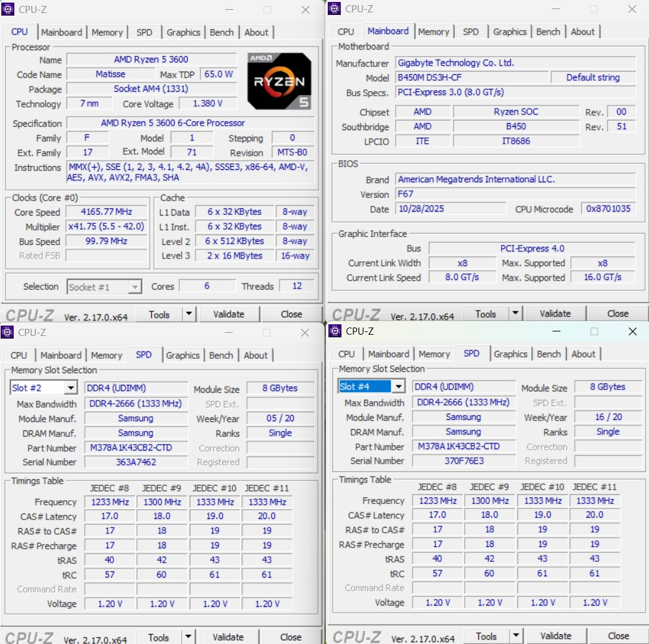Click the Core Speed value 4165.77 MHz
The image size is (649, 644).
point(106,212)
